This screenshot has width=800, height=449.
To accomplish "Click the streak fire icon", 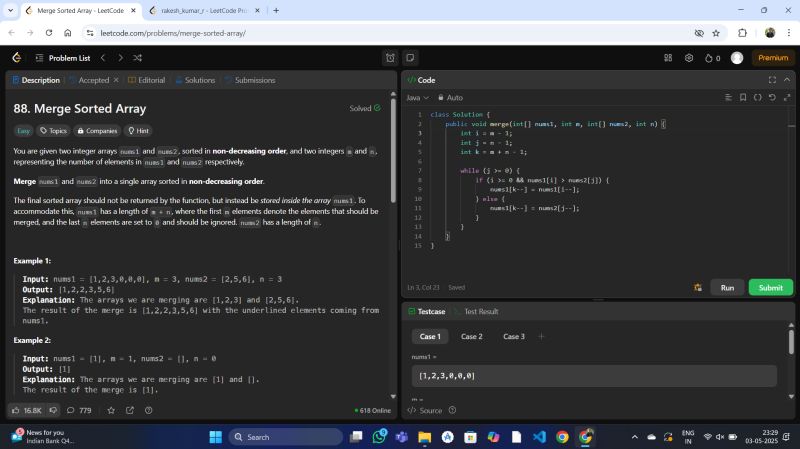I will click(x=709, y=58).
